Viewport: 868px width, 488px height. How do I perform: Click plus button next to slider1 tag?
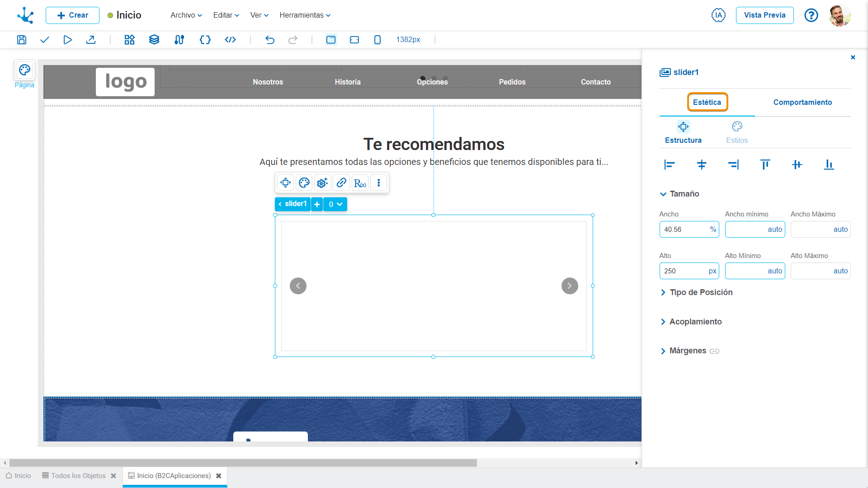(317, 204)
